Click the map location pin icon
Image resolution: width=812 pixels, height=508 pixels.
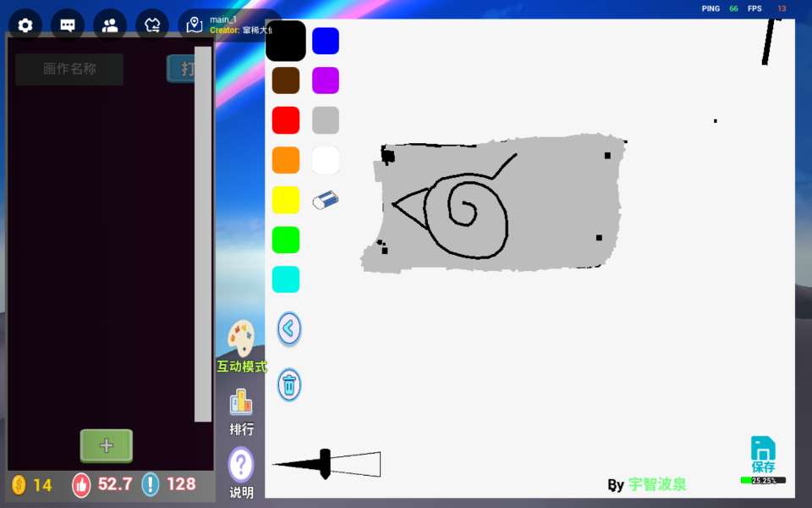pos(195,25)
